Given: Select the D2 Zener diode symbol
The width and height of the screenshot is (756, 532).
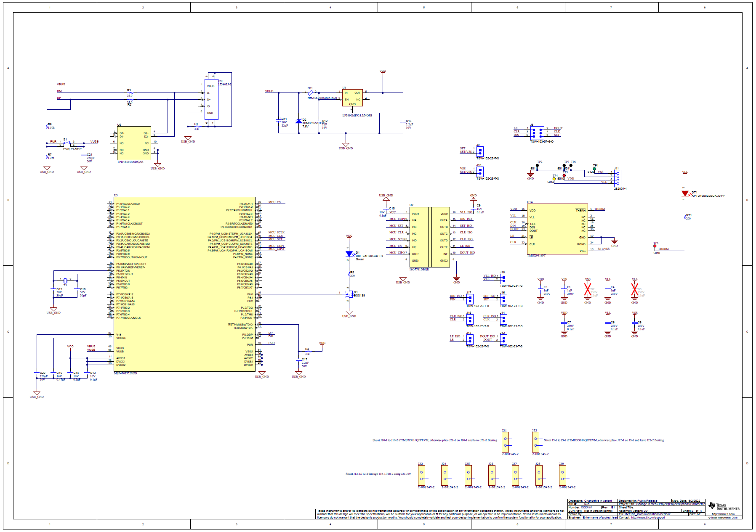Looking at the screenshot, I should click(299, 122).
